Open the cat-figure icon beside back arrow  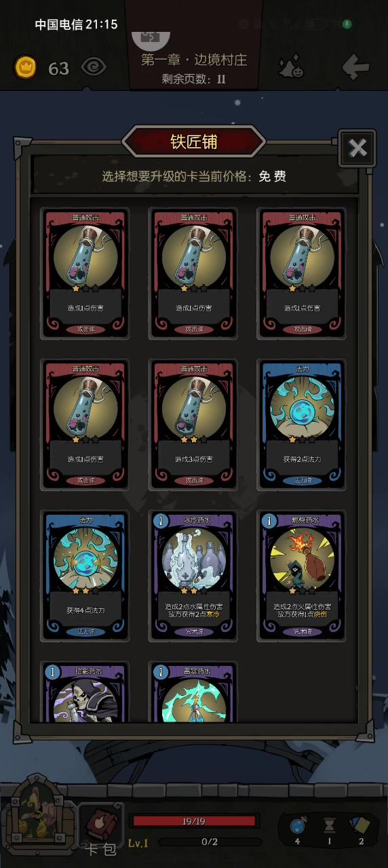[x=291, y=66]
